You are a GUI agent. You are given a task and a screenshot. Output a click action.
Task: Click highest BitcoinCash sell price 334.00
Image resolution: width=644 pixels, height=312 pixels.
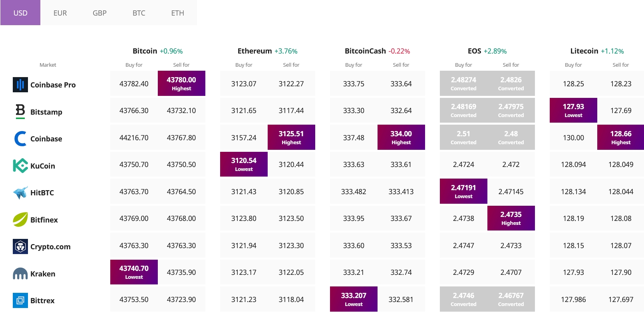point(401,137)
